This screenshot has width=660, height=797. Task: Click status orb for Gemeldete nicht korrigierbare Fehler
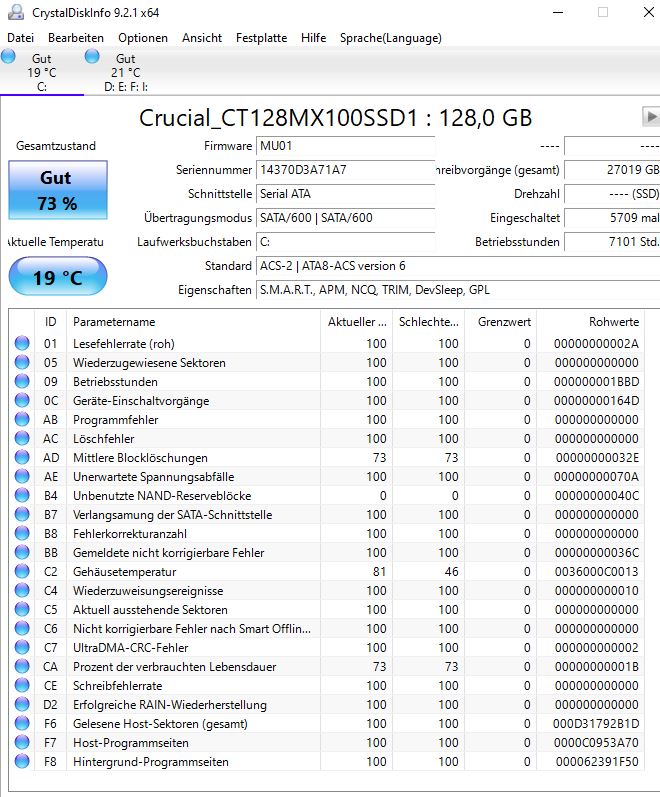point(22,552)
